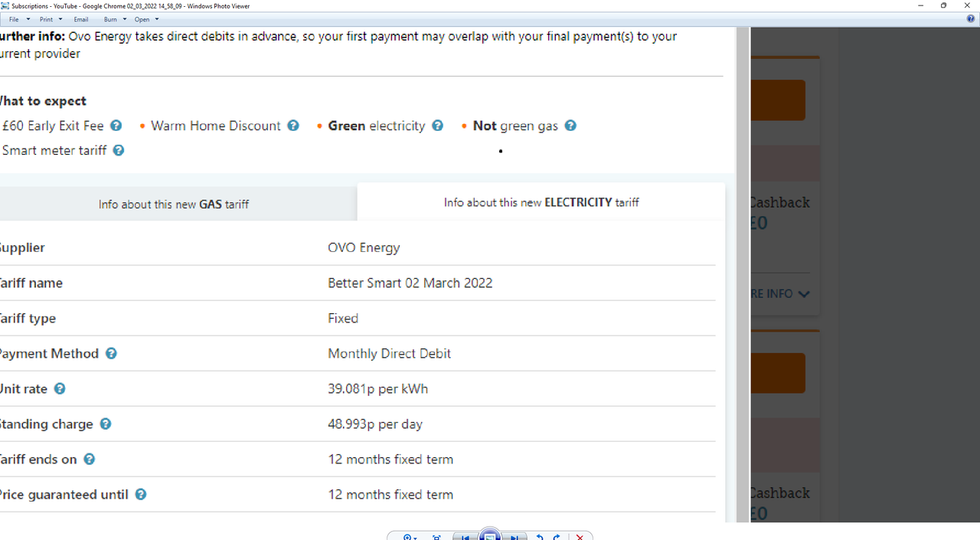This screenshot has width=980, height=540.
Task: Click 'Better Smart 02 March 2022' tariff name
Action: click(410, 283)
